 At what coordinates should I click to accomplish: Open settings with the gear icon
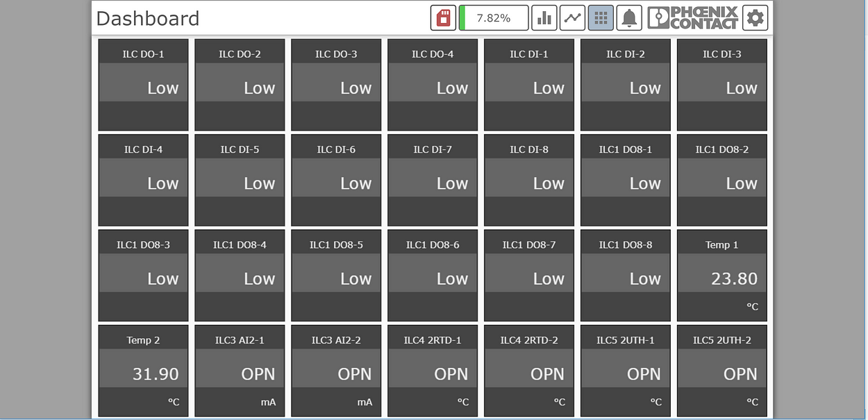click(756, 18)
